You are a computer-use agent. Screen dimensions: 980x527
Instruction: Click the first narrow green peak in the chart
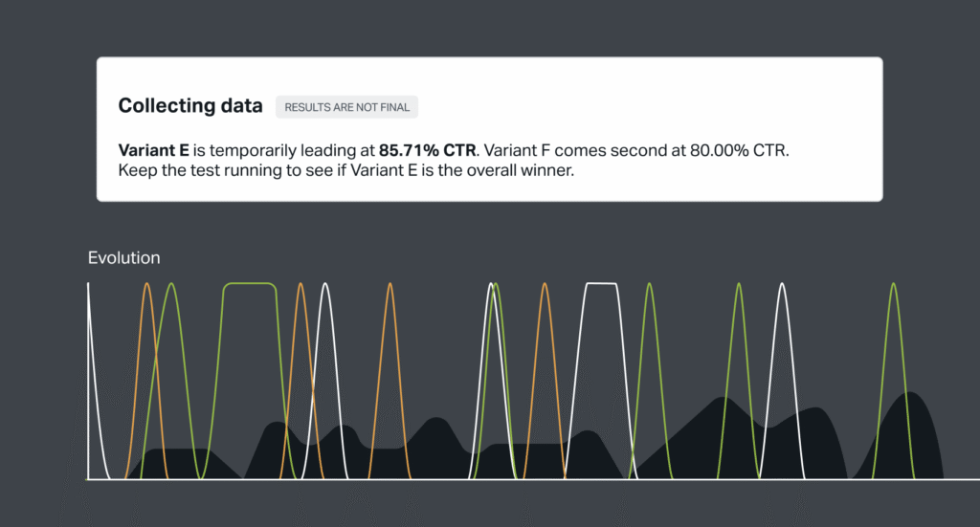[171, 285]
